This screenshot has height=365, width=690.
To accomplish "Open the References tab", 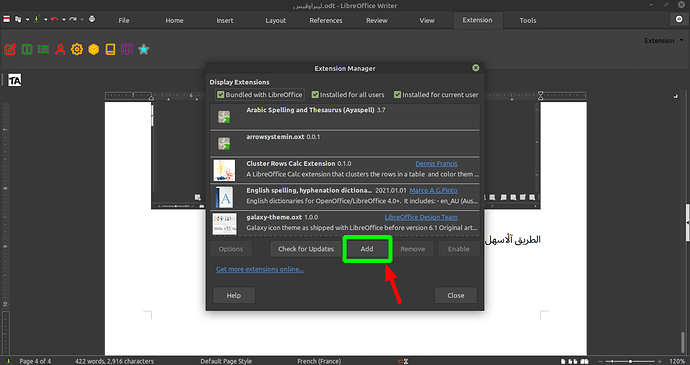I will click(326, 20).
